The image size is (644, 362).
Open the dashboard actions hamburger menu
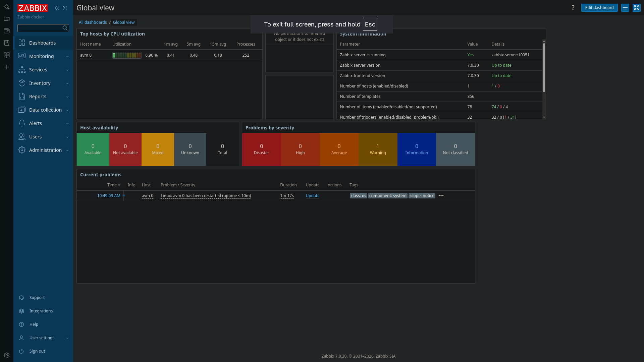(625, 8)
